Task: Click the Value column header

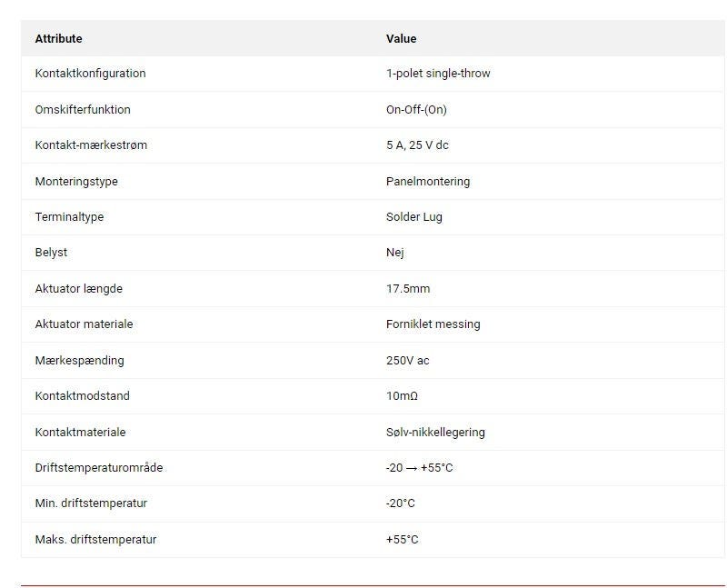Action: (401, 39)
